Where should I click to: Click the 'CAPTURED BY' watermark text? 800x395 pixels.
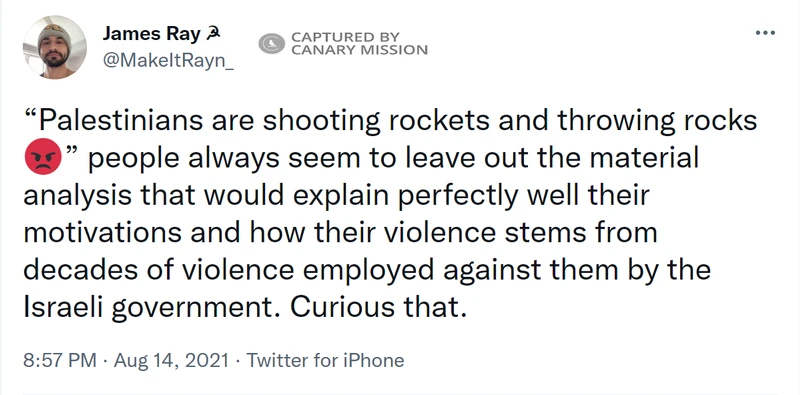[345, 37]
